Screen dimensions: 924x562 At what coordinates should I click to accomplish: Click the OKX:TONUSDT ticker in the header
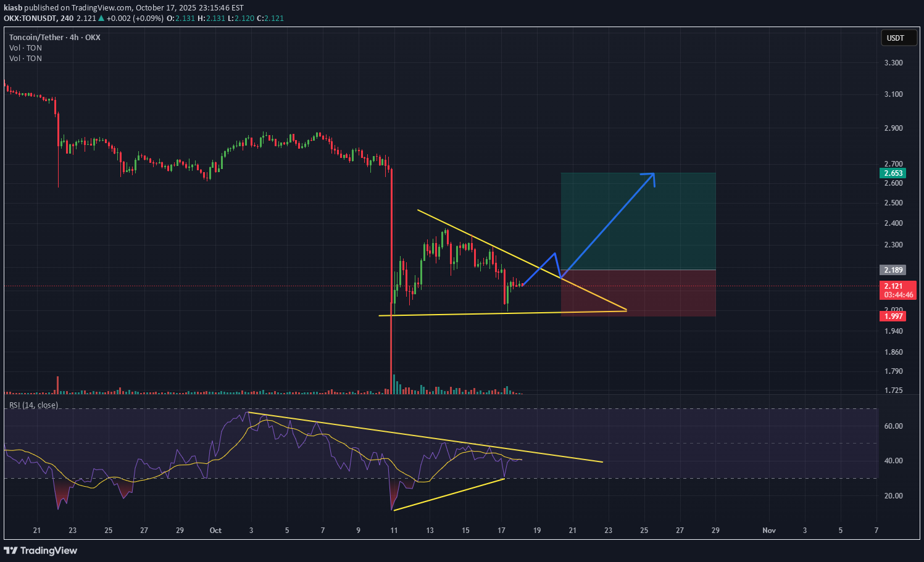[x=30, y=19]
